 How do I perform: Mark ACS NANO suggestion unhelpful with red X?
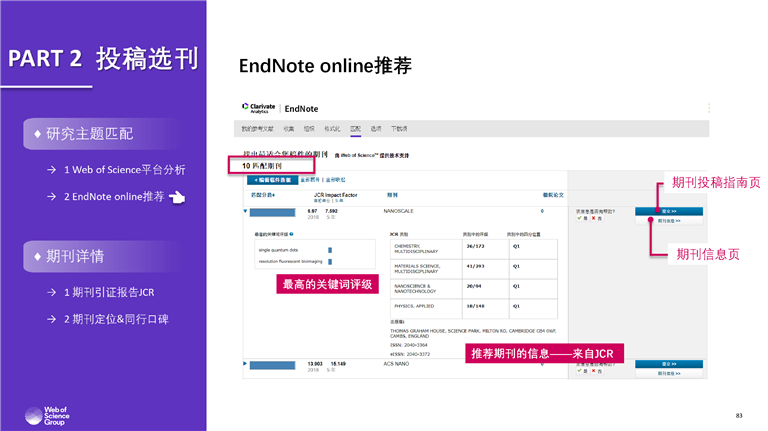tap(594, 371)
